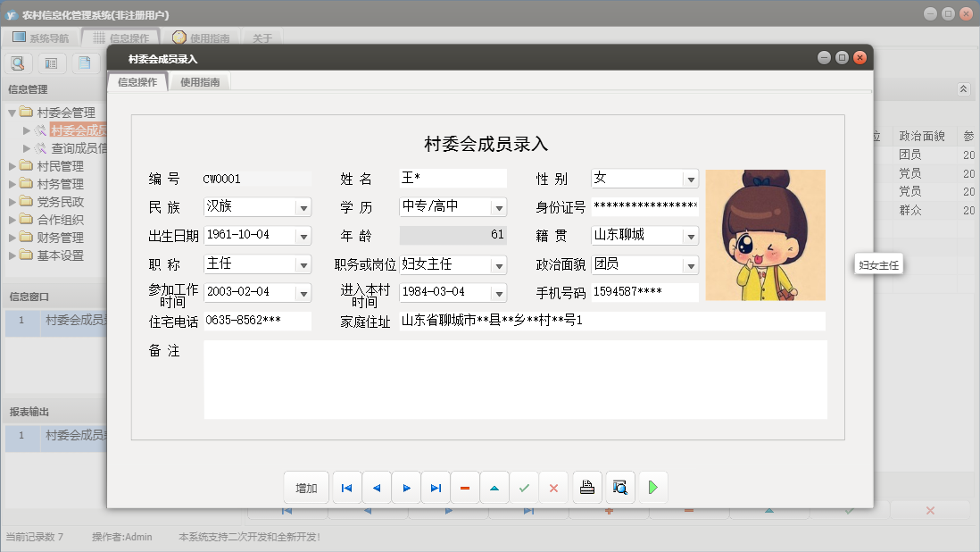Click into the 备注 text area
The width and height of the screenshot is (980, 552).
point(515,380)
